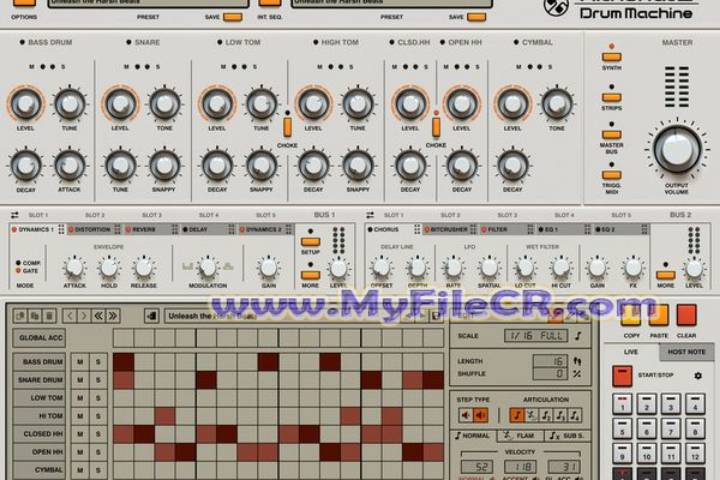Viewport: 720px width, 480px height.
Task: Click the Snare SNAPPY knob
Action: coord(164,166)
